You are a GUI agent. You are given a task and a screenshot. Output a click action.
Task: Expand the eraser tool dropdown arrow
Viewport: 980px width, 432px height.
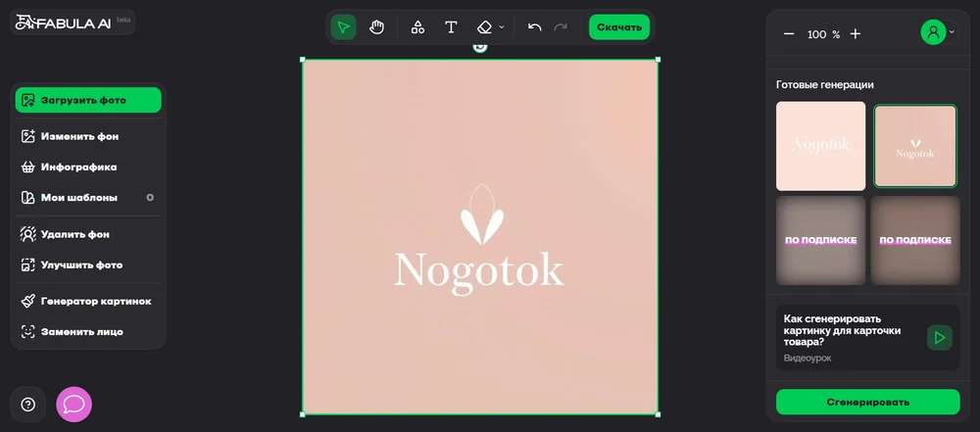coord(502,27)
